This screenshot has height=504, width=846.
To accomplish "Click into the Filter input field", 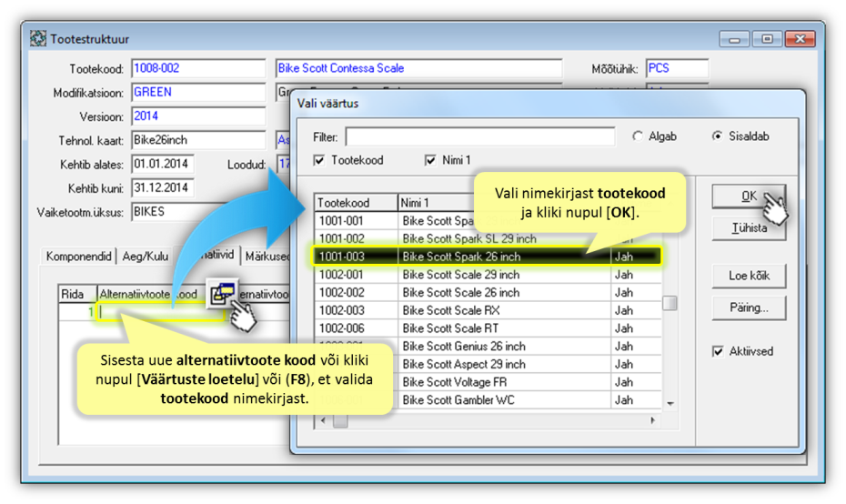I will 479,137.
